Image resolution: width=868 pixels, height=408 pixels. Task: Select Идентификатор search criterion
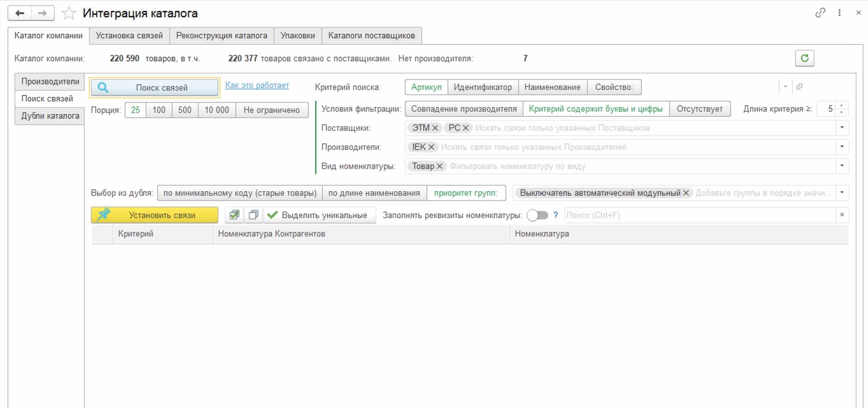point(483,87)
